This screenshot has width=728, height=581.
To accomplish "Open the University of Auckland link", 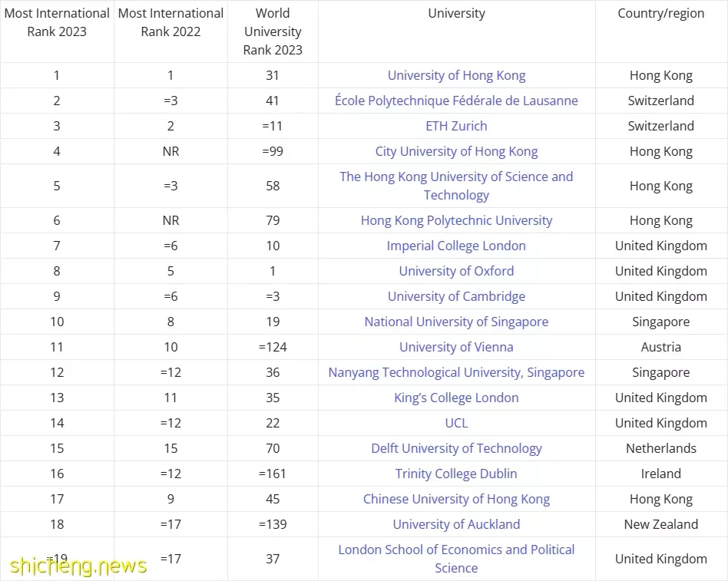I will pos(456,524).
